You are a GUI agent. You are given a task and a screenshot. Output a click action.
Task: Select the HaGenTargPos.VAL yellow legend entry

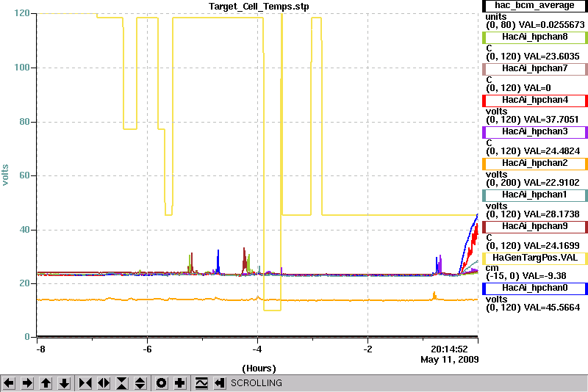(534, 258)
